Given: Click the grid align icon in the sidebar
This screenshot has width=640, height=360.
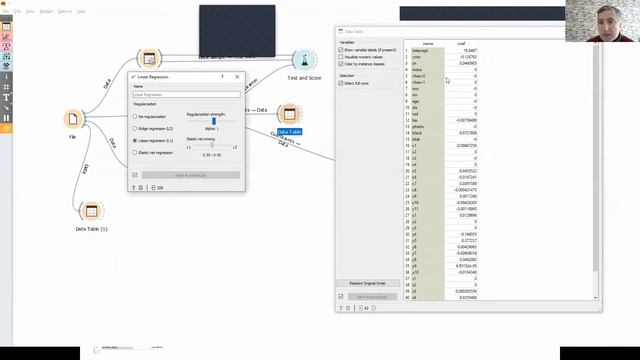Looking at the screenshot, I should point(6,87).
